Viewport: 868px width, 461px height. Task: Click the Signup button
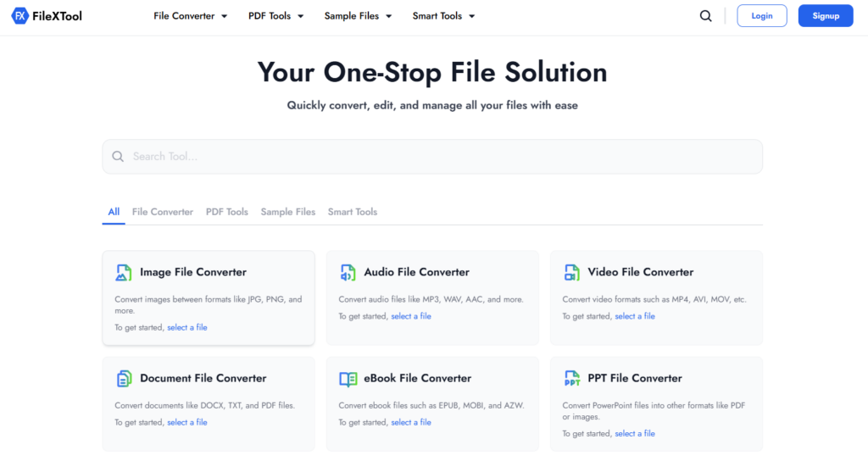(x=826, y=16)
